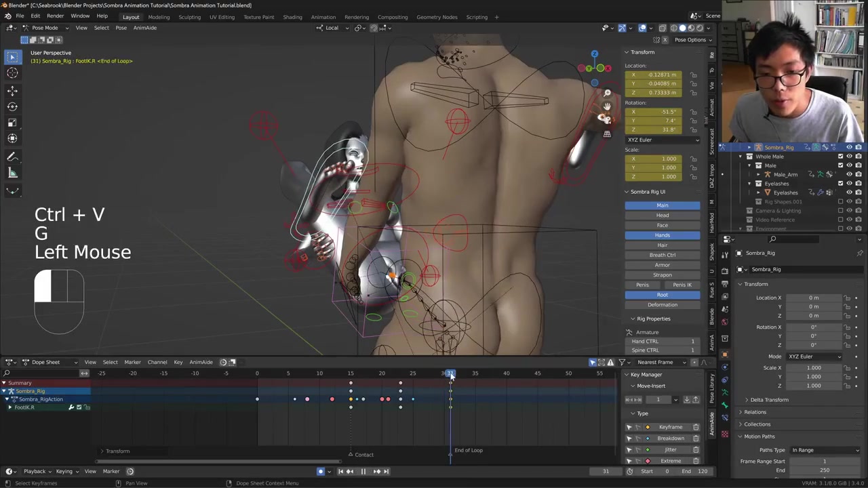Hide Whole Male collection with eye icon
Image resolution: width=868 pixels, height=488 pixels.
pyautogui.click(x=849, y=157)
